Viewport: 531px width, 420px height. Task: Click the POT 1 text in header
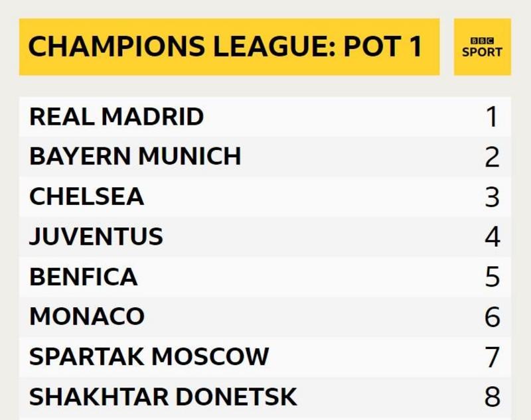[383, 47]
